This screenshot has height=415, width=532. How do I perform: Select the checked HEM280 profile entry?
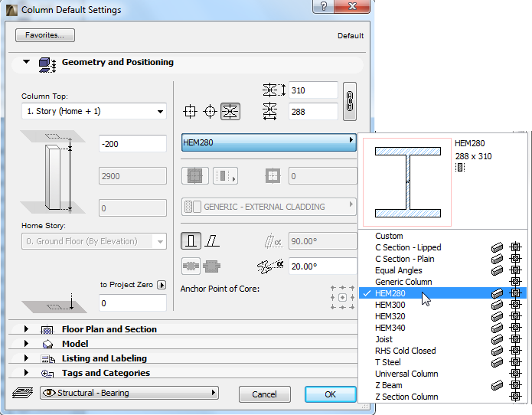click(x=442, y=293)
